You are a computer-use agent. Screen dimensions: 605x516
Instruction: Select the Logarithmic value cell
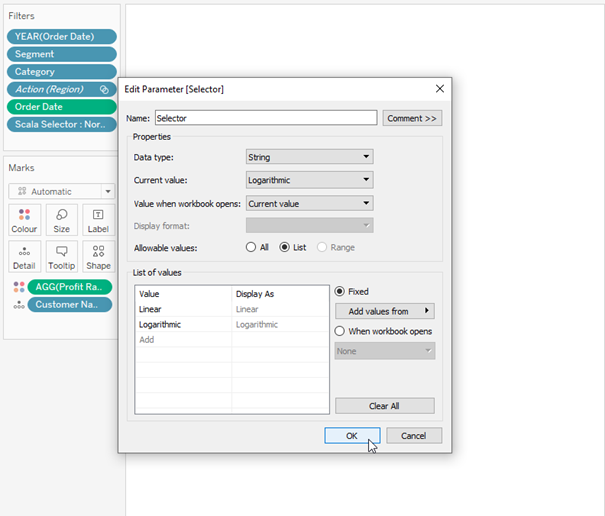coord(183,325)
